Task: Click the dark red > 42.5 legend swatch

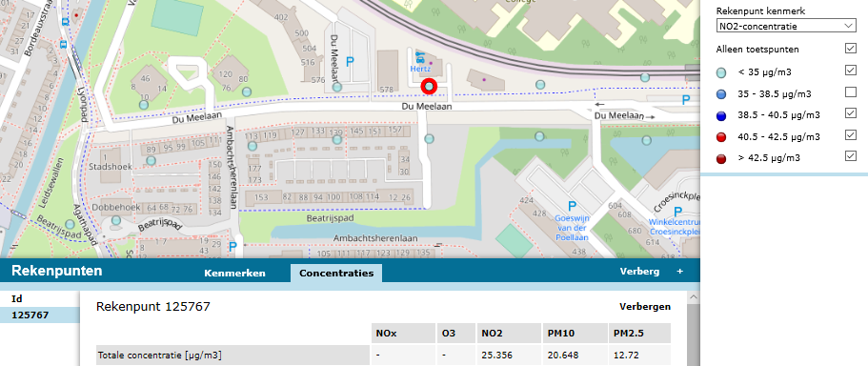Action: [x=720, y=159]
